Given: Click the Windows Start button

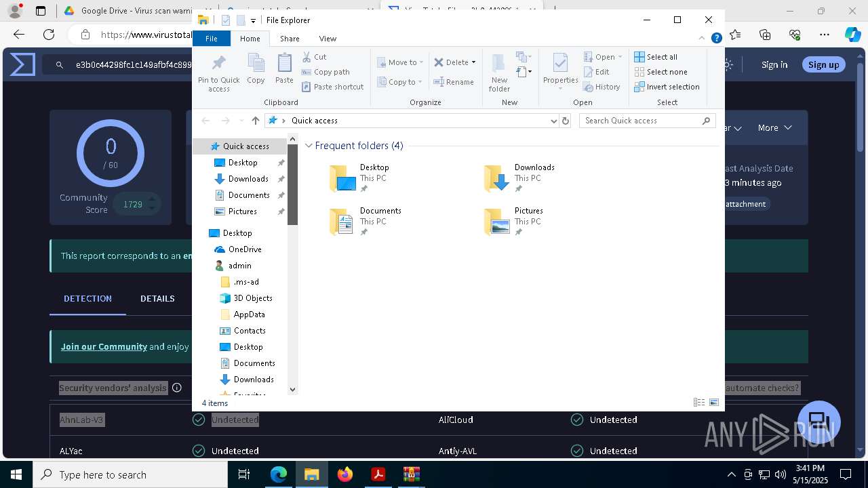Looking at the screenshot, I should pos(16,474).
